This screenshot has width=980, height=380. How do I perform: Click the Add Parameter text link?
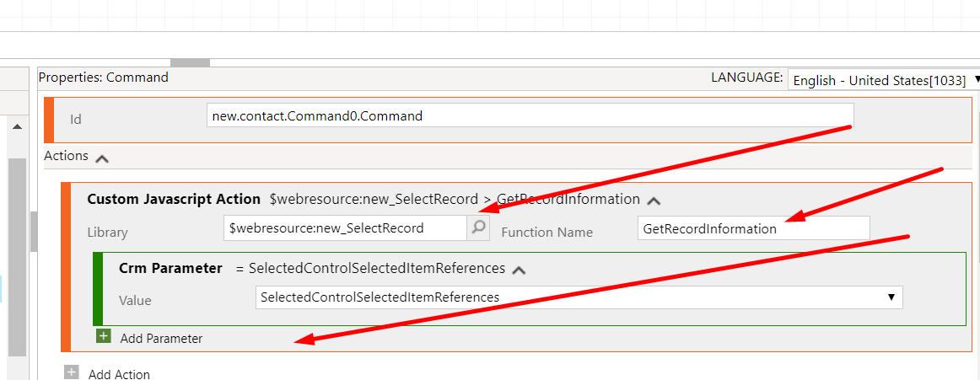(161, 339)
